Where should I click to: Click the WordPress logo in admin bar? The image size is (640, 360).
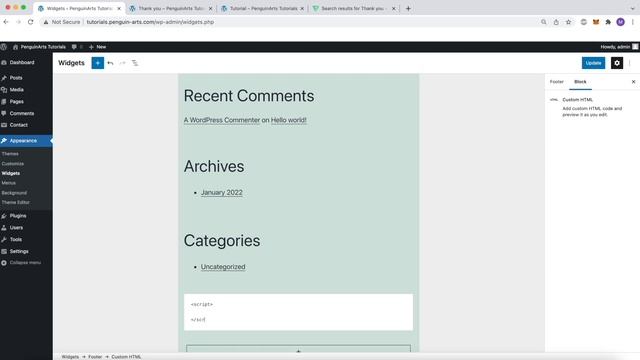pos(4,47)
